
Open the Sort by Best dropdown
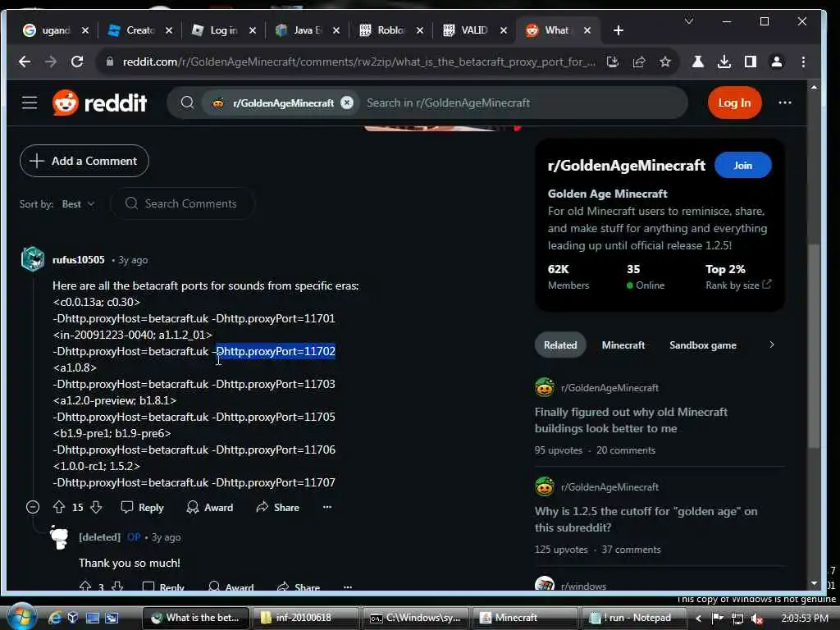(x=78, y=204)
